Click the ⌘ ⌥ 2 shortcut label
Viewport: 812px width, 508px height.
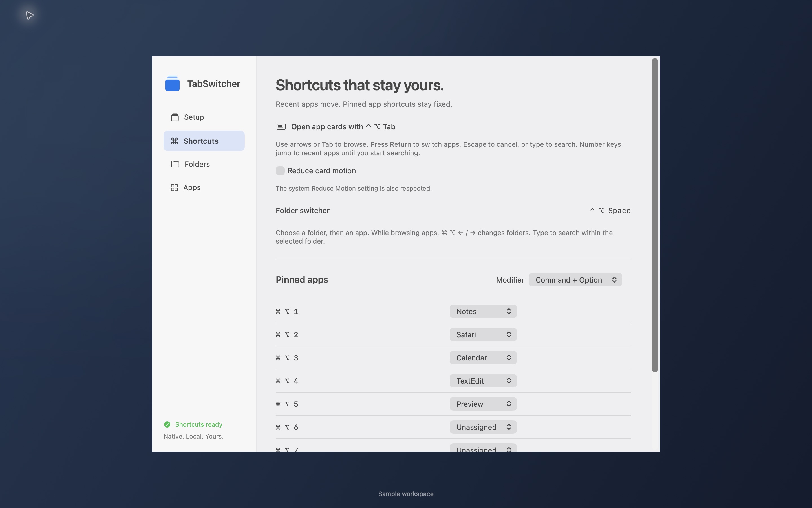[287, 335]
